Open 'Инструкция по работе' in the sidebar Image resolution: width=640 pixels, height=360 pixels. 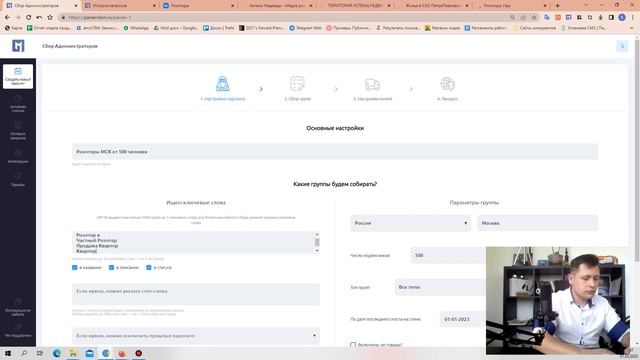[x=18, y=307]
